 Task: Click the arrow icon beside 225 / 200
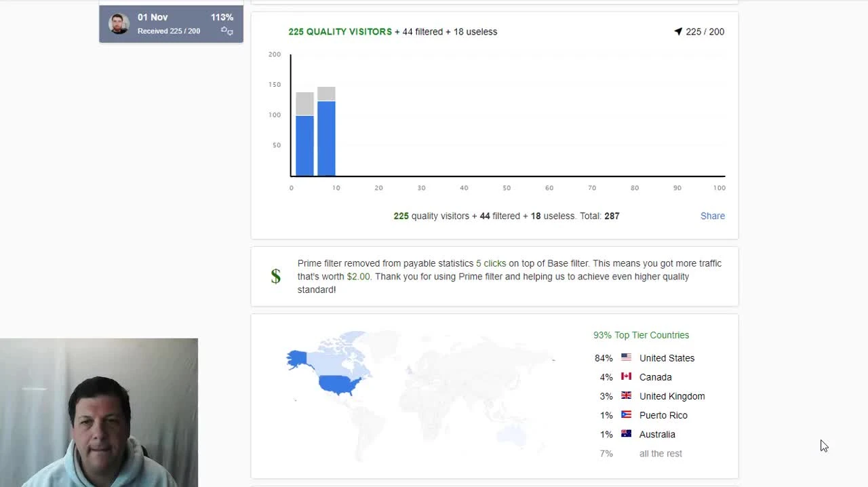[678, 31]
